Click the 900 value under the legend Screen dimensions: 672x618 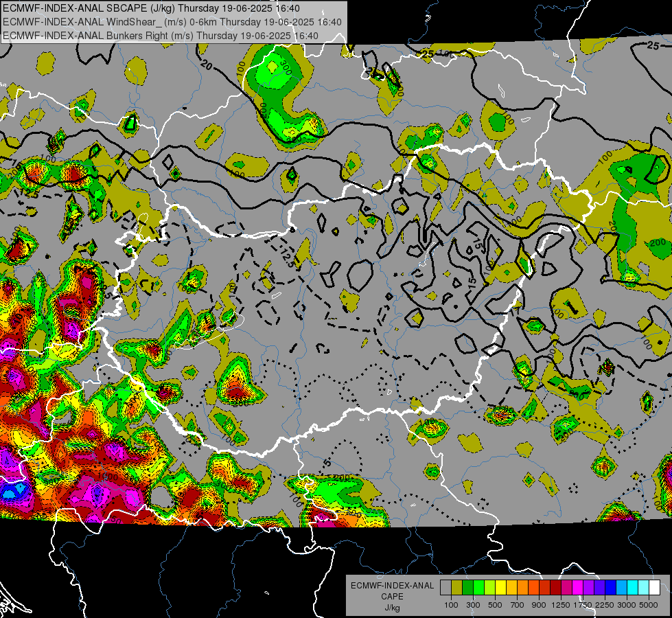pos(539,605)
